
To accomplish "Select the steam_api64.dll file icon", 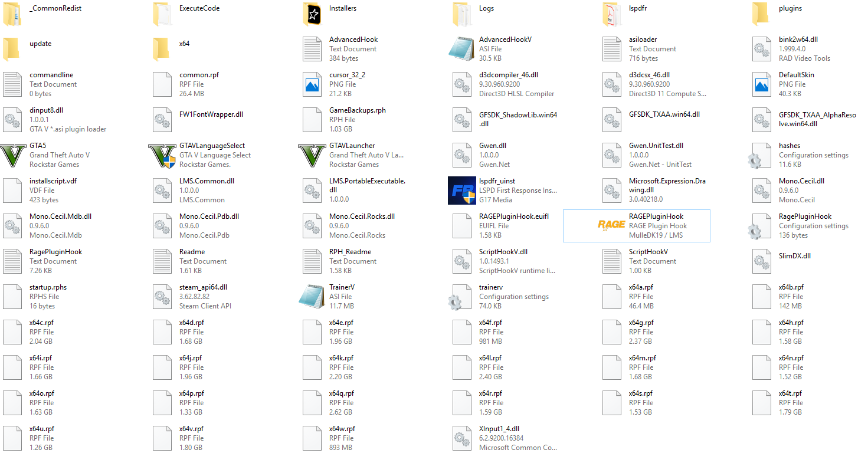I will pyautogui.click(x=162, y=297).
